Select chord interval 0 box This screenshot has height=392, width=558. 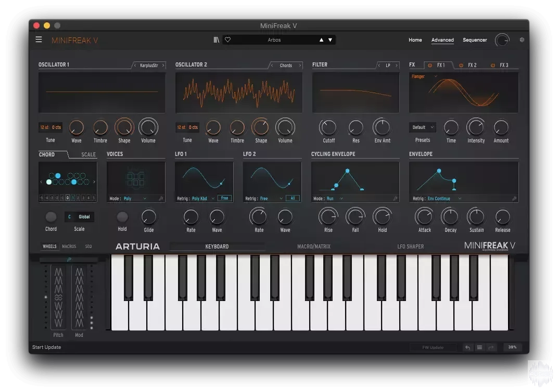click(x=68, y=198)
